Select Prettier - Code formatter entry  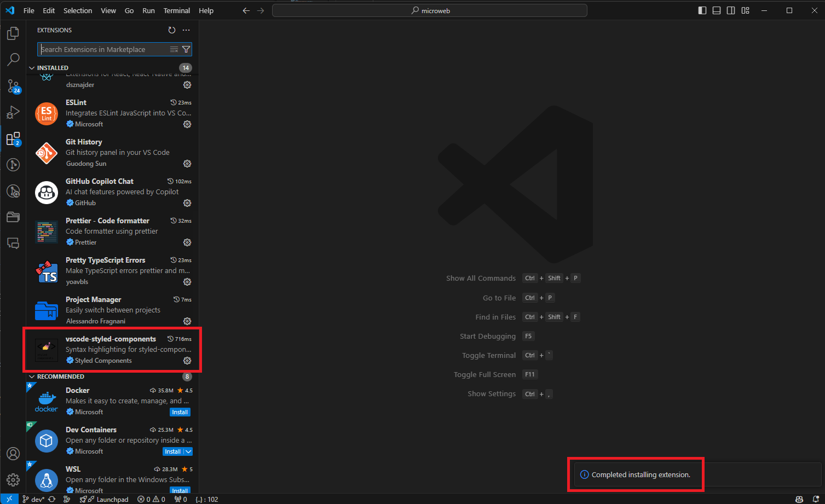[x=112, y=231]
